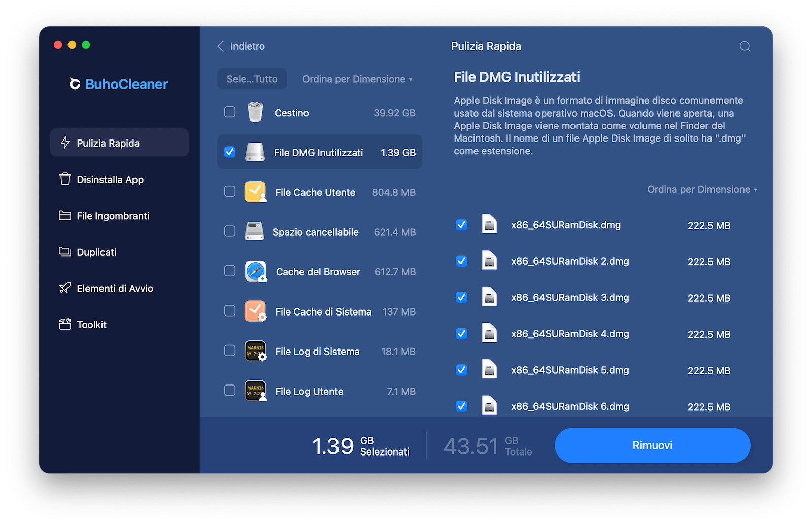812x525 pixels.
Task: Click the 1.39 GB Selezionati total
Action: click(x=360, y=446)
